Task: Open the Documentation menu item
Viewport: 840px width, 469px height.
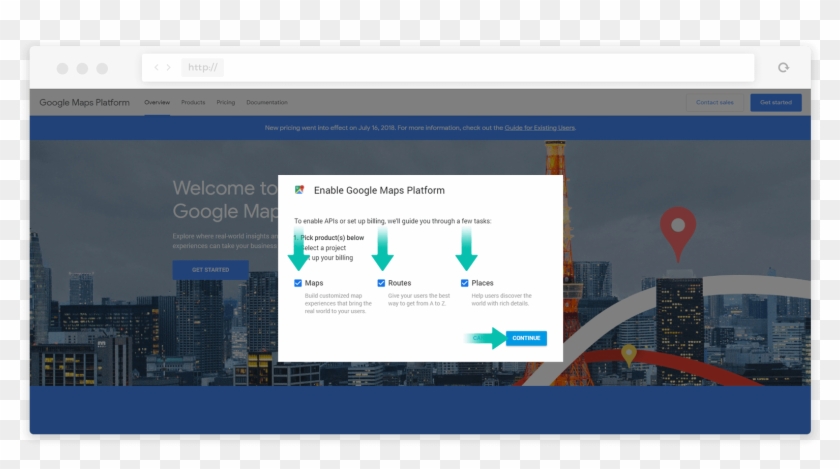Action: click(267, 102)
